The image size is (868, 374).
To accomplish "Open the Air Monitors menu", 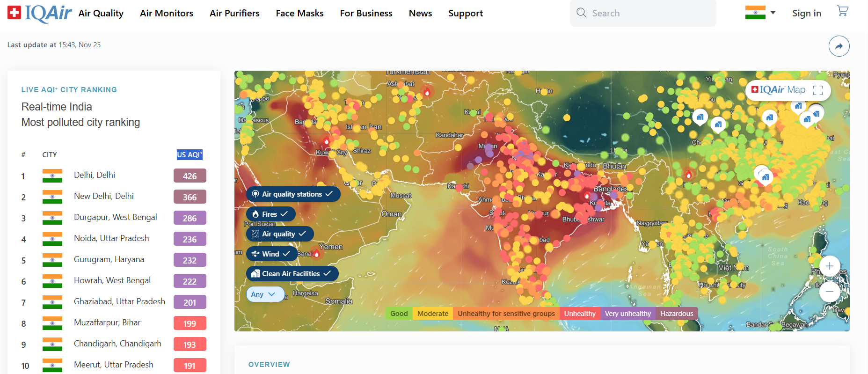I will (x=167, y=13).
